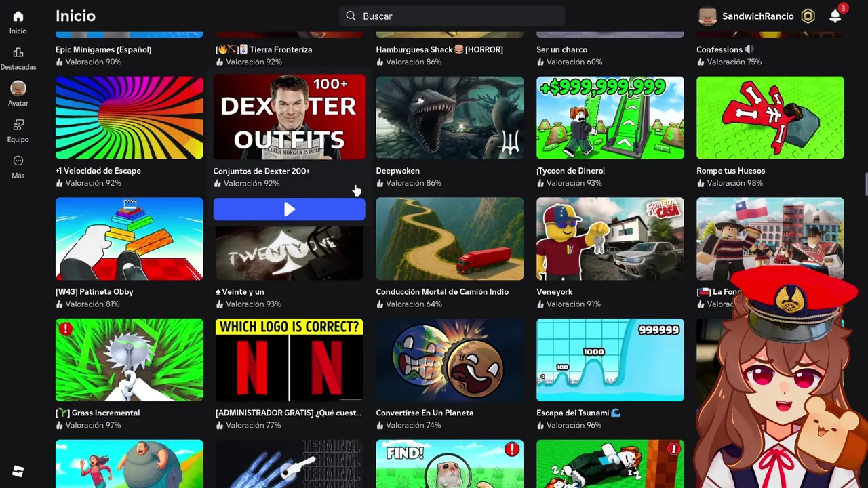Click the Epic Minigames (Español) title
This screenshot has width=868, height=488.
103,49
